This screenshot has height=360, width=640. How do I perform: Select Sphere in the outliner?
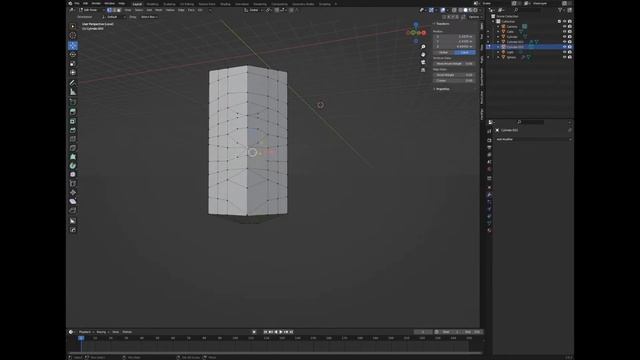tap(511, 57)
